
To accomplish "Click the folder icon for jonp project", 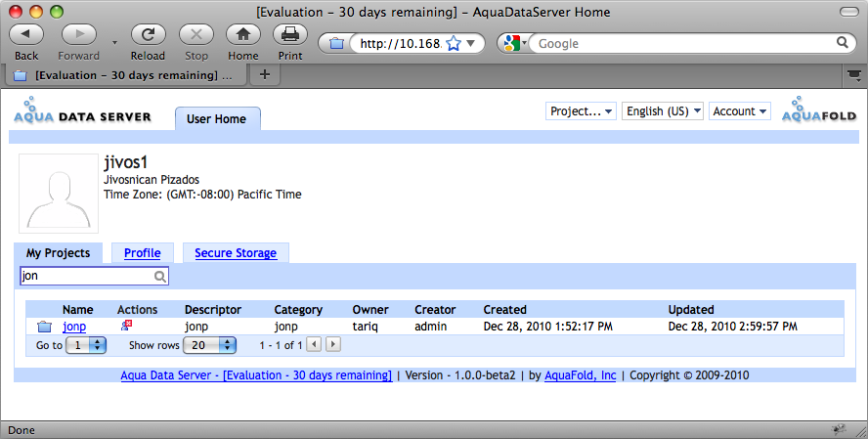I will pos(44,327).
